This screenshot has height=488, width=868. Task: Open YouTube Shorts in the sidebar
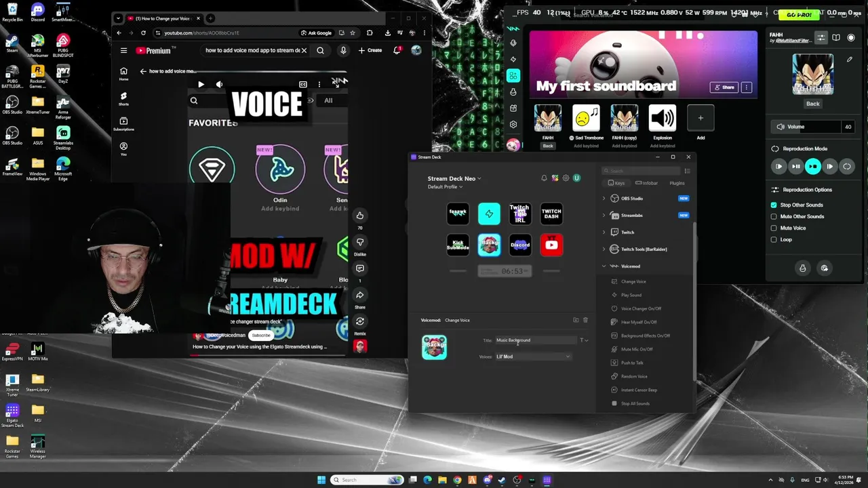[123, 99]
